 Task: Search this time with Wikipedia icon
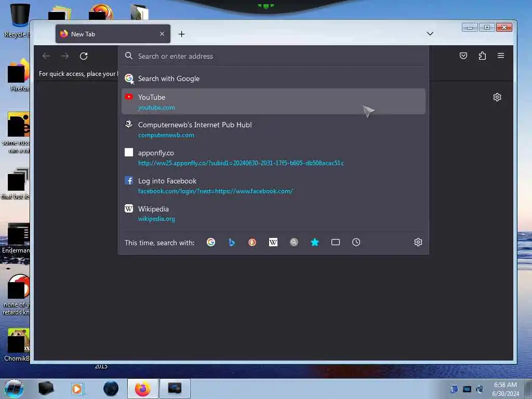pos(273,242)
